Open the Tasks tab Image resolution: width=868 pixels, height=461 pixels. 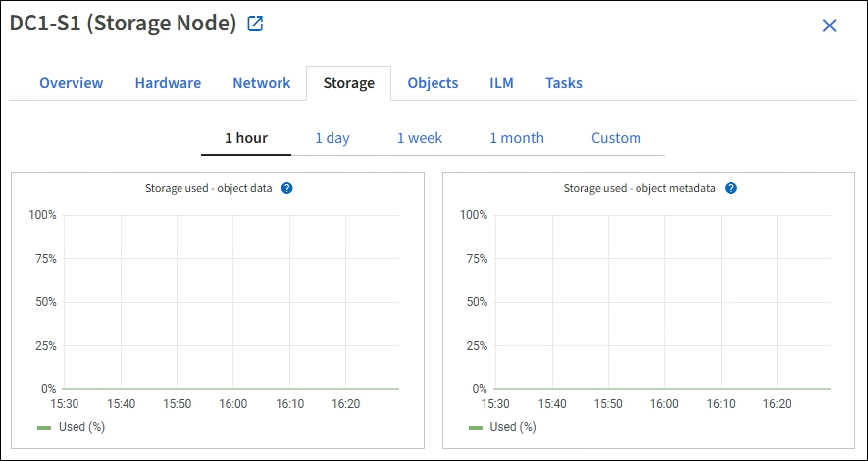564,83
